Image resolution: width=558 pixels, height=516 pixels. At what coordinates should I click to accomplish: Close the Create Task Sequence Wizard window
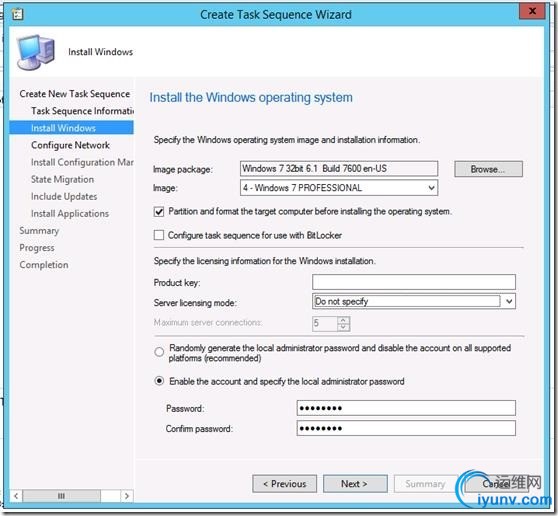pyautogui.click(x=532, y=11)
